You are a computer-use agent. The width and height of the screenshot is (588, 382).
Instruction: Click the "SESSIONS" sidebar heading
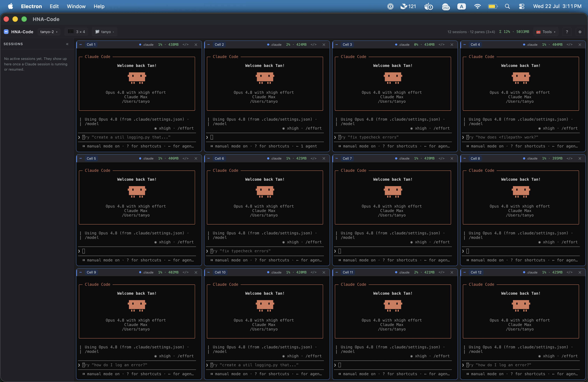pyautogui.click(x=13, y=44)
